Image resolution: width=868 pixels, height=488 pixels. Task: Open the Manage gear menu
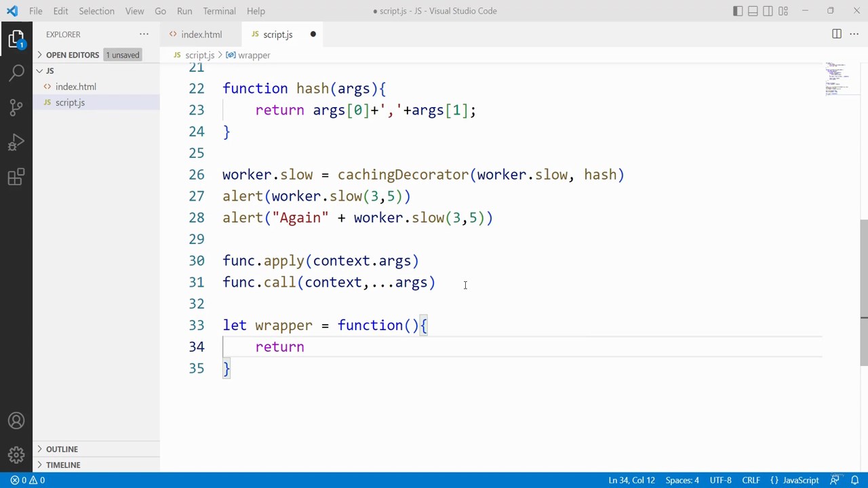16,455
